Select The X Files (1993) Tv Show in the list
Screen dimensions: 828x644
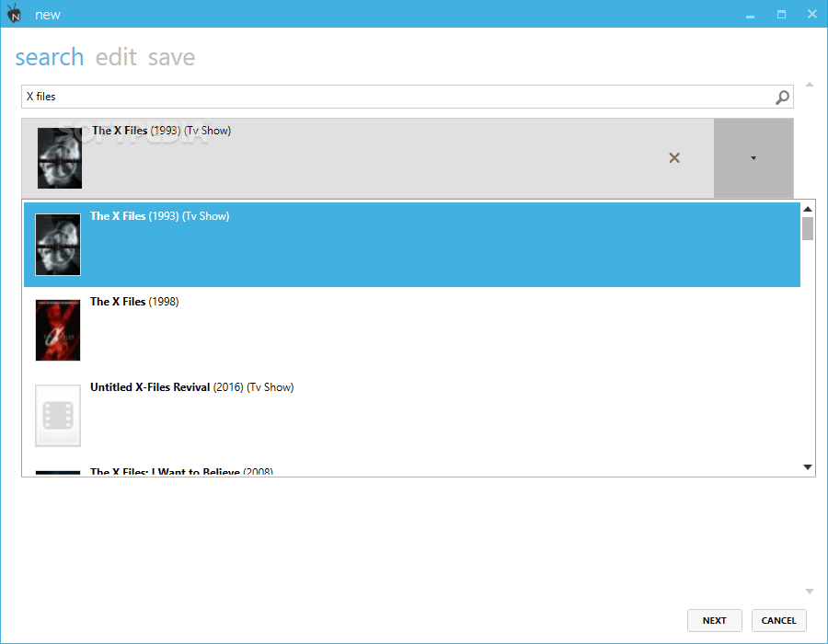coord(412,245)
